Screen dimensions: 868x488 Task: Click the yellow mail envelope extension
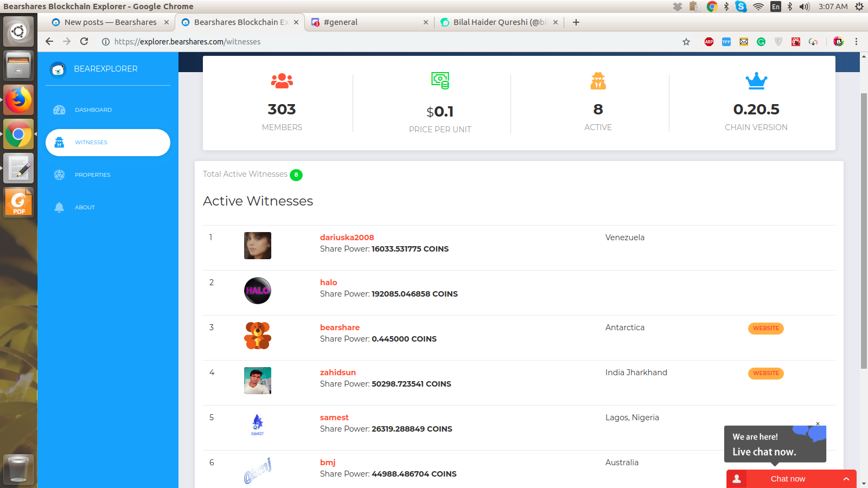[744, 42]
